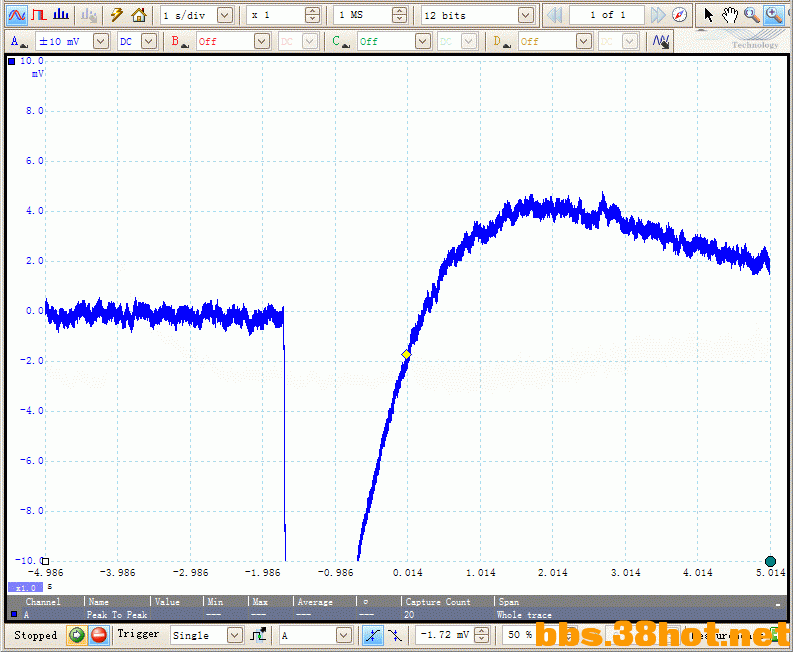Open the trigger source A dropdown

pos(343,635)
